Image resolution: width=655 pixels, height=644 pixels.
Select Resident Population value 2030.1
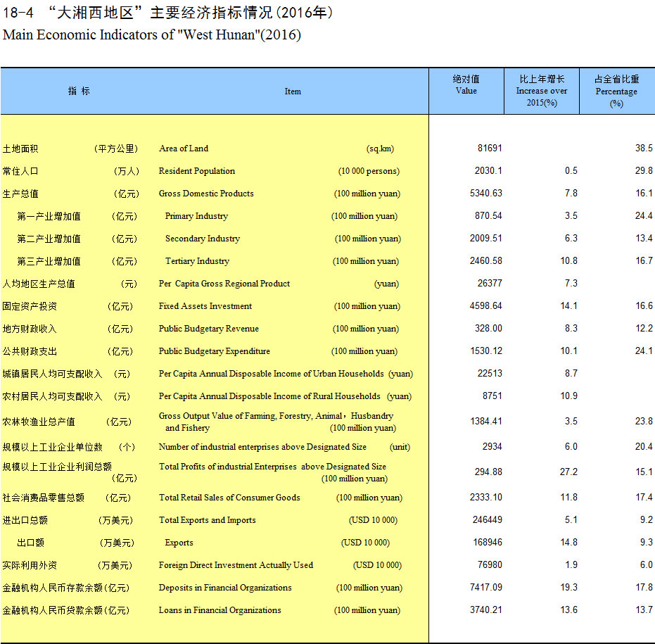coord(488,170)
